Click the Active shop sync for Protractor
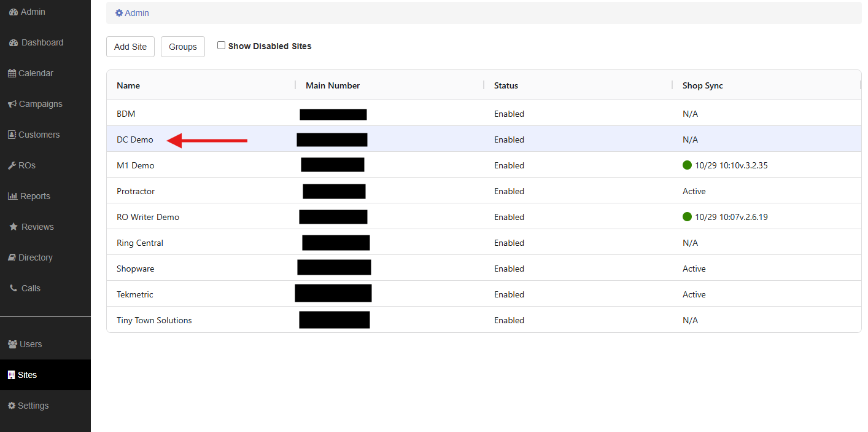This screenshot has height=432, width=868. 694,191
